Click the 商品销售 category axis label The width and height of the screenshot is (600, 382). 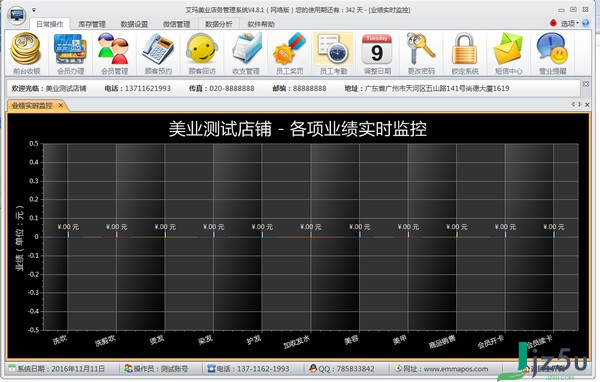click(x=442, y=341)
